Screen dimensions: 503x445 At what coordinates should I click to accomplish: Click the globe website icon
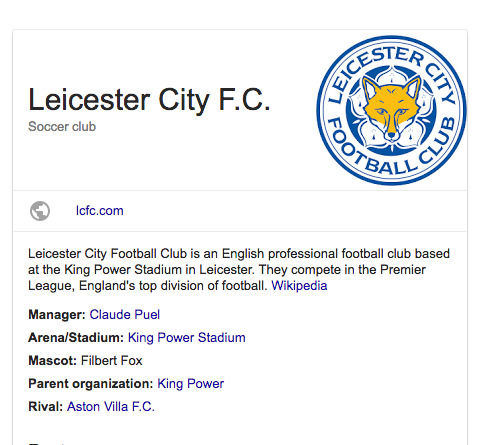point(40,211)
